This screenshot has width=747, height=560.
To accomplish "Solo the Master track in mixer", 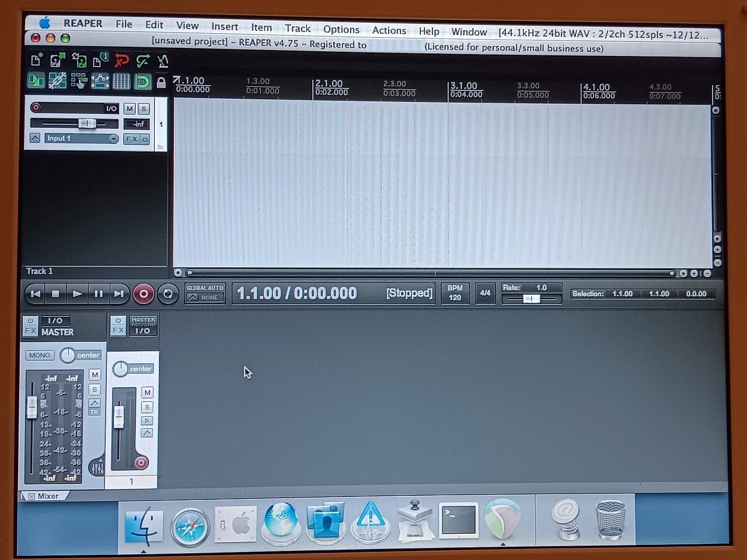I will [95, 390].
